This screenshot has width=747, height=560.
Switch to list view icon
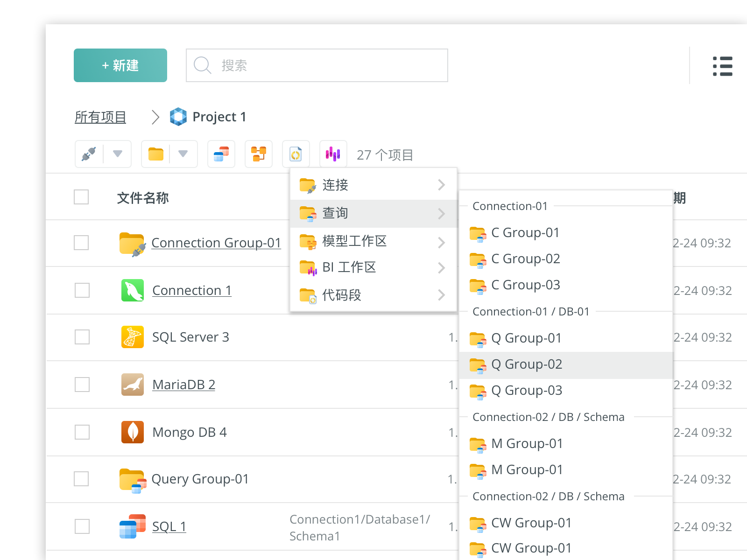722,66
